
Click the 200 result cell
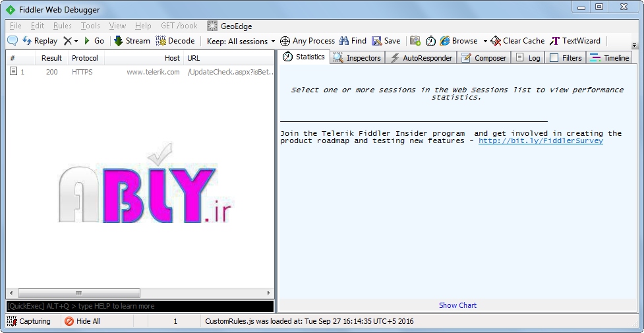pyautogui.click(x=52, y=72)
